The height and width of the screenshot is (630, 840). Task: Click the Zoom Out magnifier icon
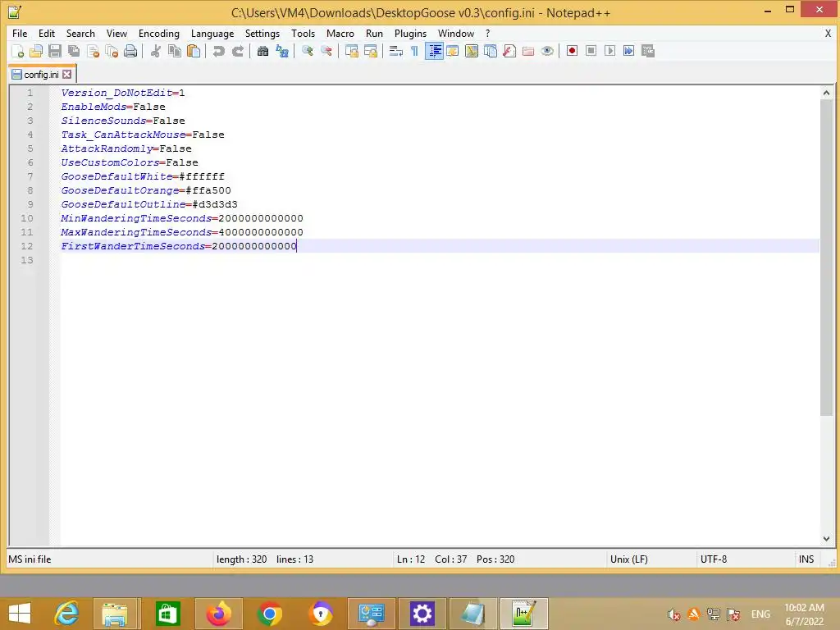(x=326, y=51)
